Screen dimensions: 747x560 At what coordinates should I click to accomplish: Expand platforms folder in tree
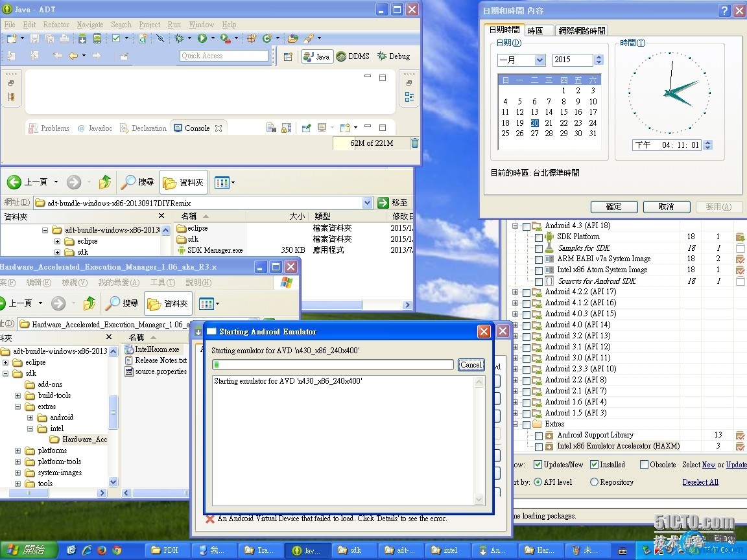[x=18, y=450]
